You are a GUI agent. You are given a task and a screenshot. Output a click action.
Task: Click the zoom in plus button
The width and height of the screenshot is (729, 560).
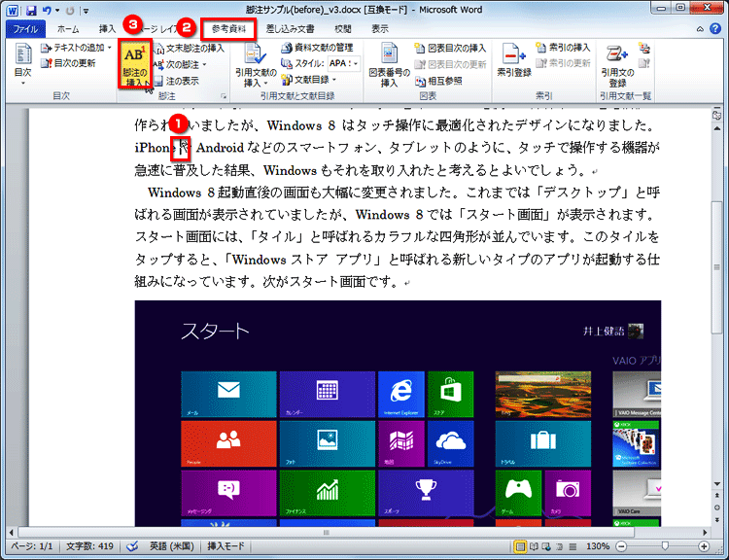tap(704, 546)
